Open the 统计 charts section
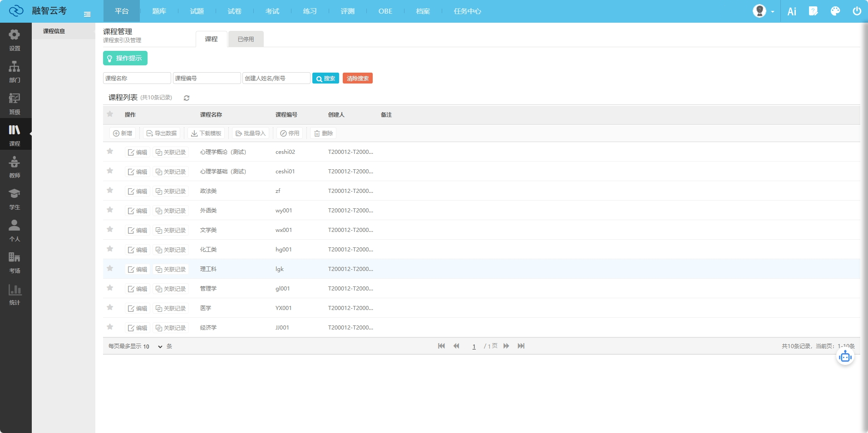 point(15,294)
